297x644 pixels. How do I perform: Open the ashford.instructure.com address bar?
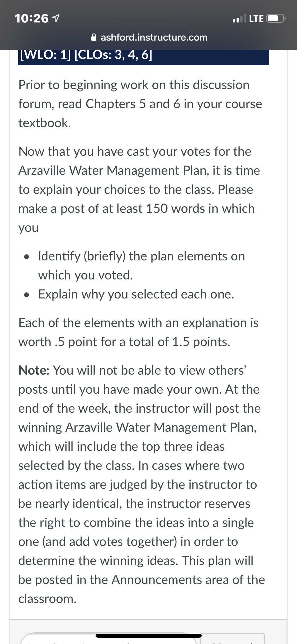[x=149, y=38]
